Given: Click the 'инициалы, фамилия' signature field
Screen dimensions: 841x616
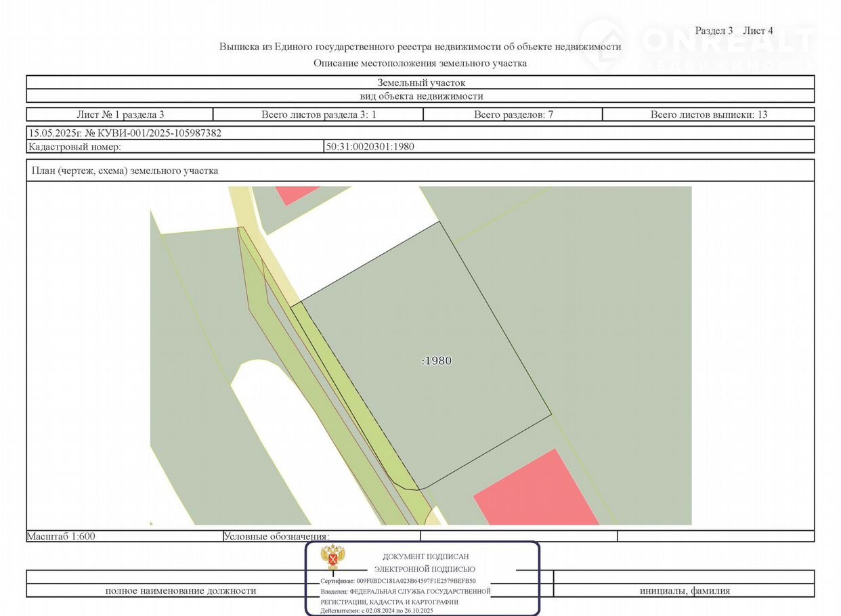Looking at the screenshot, I should pyautogui.click(x=685, y=590).
